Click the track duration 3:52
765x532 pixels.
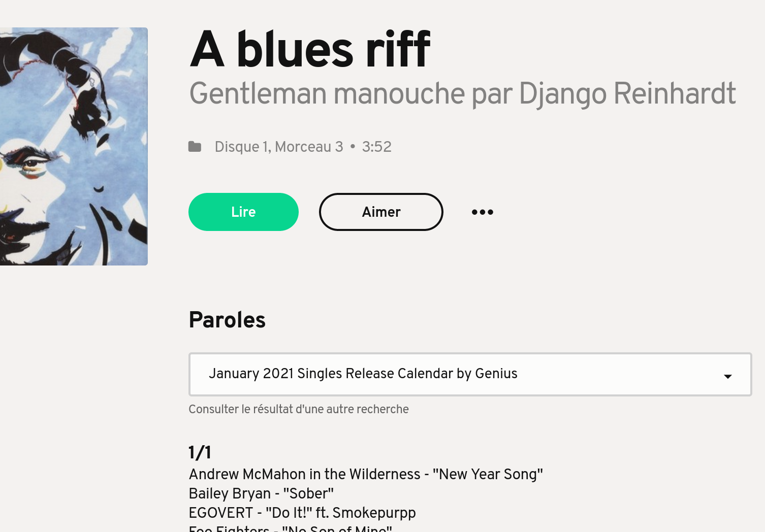tap(376, 147)
